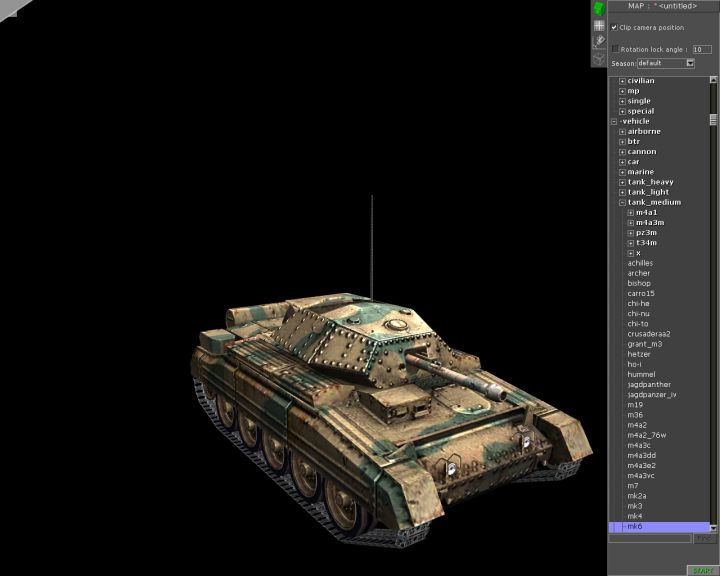Expand the tank_heavy folder
The image size is (720, 576).
pyautogui.click(x=622, y=182)
